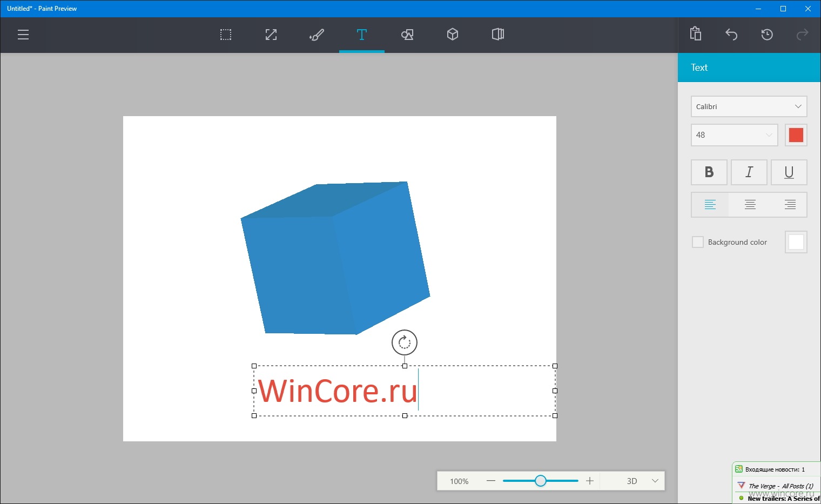This screenshot has width=821, height=504.
Task: Open the white background color swatch
Action: tap(796, 242)
